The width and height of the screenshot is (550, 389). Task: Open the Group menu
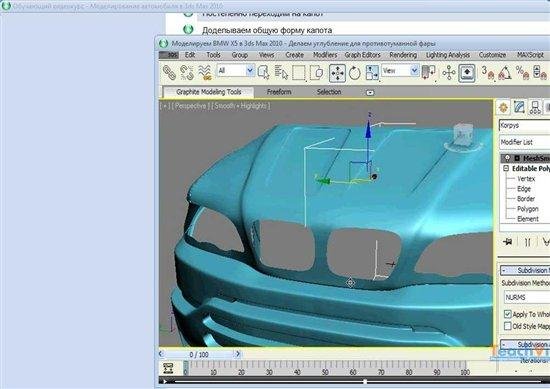(x=240, y=55)
